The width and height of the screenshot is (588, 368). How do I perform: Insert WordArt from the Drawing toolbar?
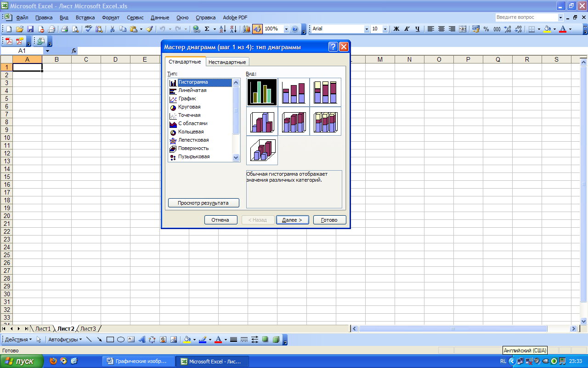click(x=141, y=340)
